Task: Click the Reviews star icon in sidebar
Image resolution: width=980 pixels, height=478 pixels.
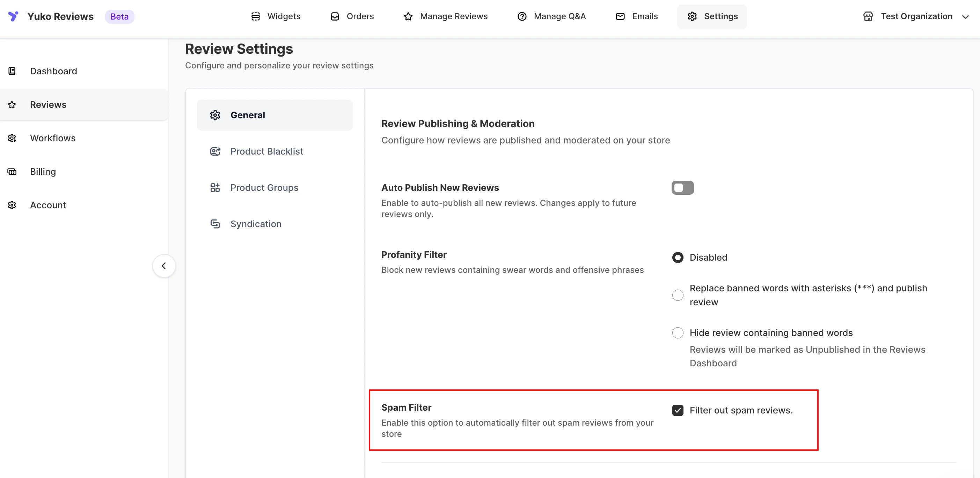Action: (12, 104)
